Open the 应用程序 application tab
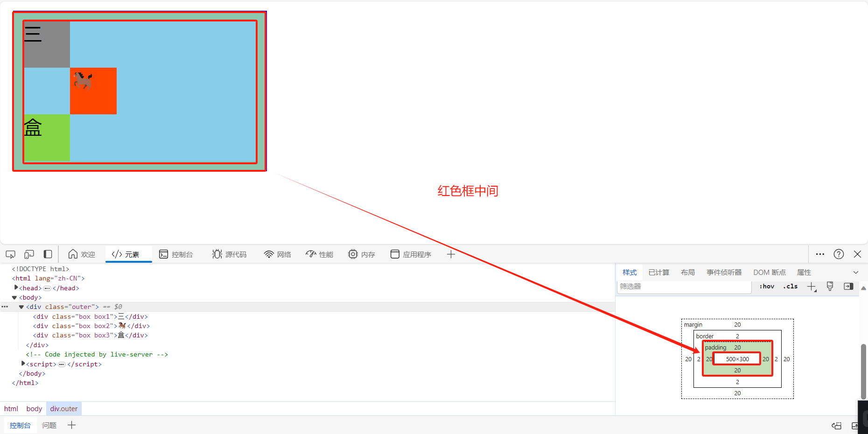 click(411, 254)
